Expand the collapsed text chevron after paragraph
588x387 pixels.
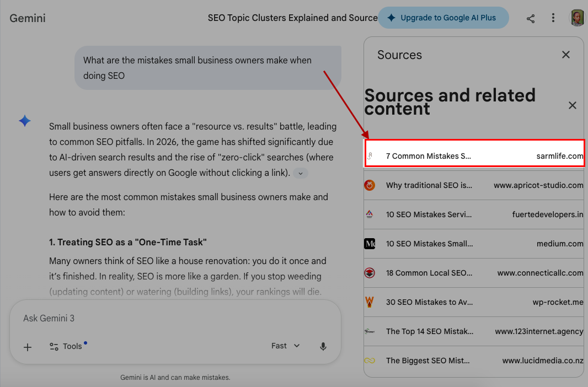coord(301,173)
